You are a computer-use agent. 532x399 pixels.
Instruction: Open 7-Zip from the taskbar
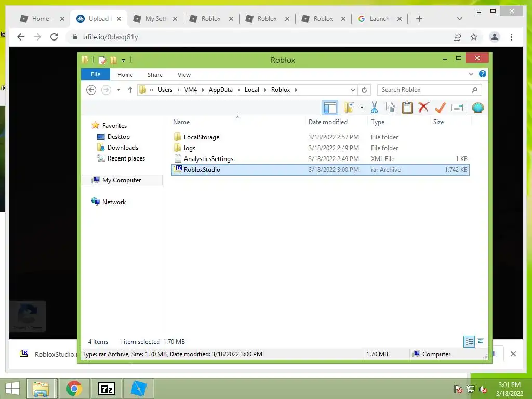[107, 389]
